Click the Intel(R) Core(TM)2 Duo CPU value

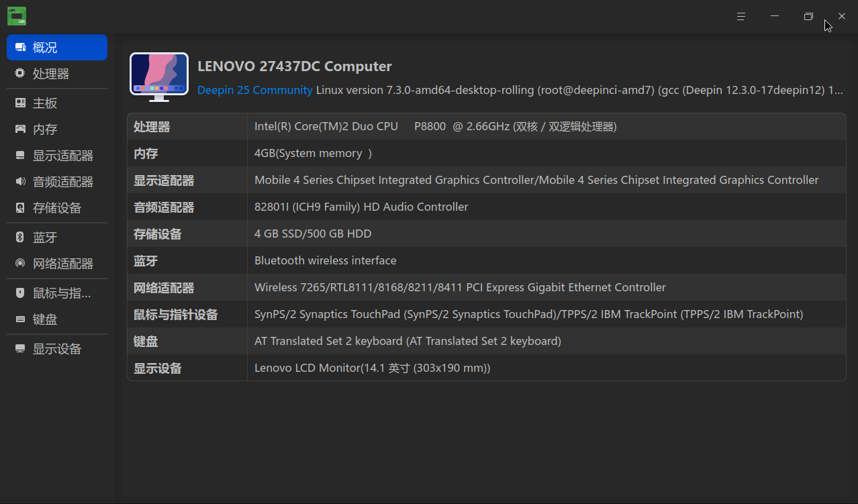[x=435, y=126]
